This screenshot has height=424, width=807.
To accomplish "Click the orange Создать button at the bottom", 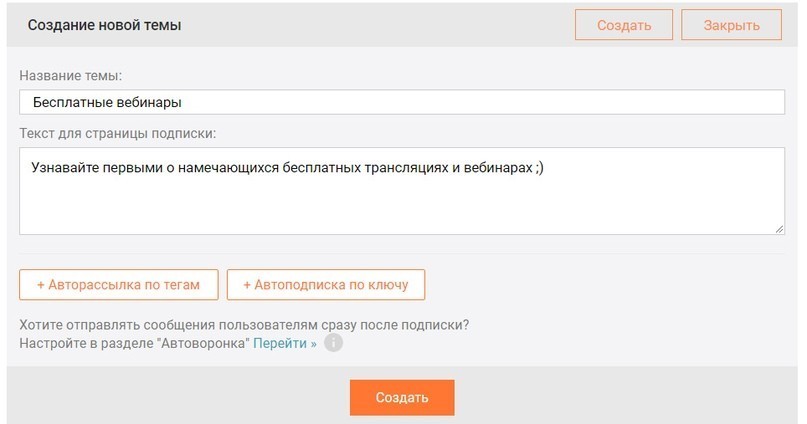I will point(402,397).
